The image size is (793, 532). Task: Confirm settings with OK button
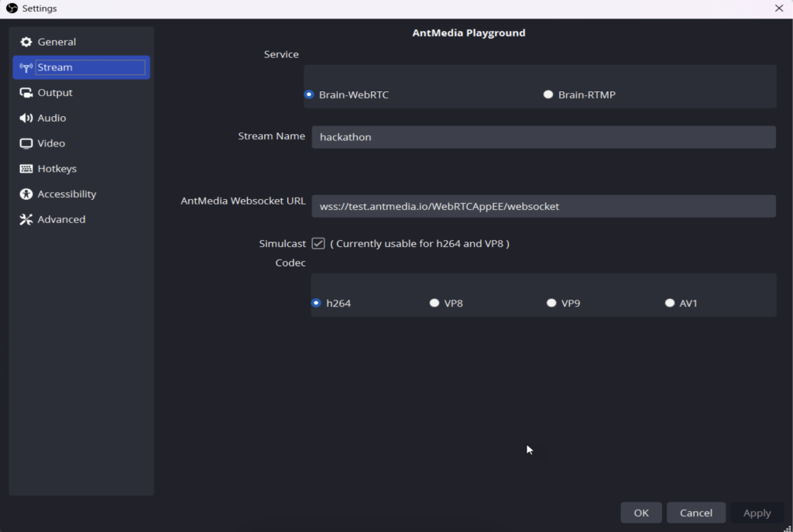pyautogui.click(x=641, y=513)
